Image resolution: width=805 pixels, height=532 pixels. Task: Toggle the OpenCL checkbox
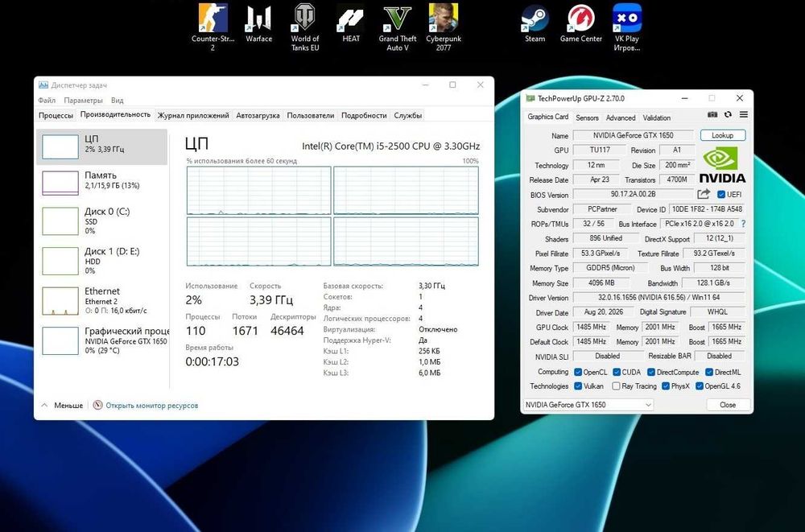[x=578, y=372]
